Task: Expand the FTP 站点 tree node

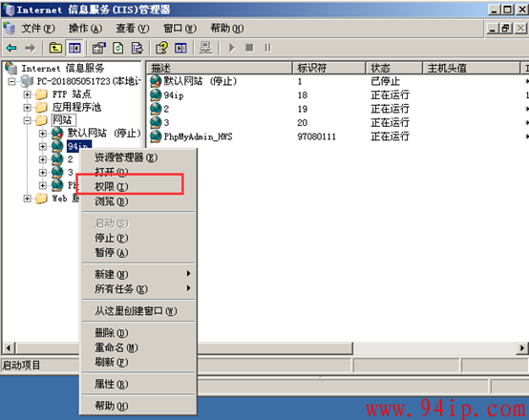Action: (x=28, y=94)
